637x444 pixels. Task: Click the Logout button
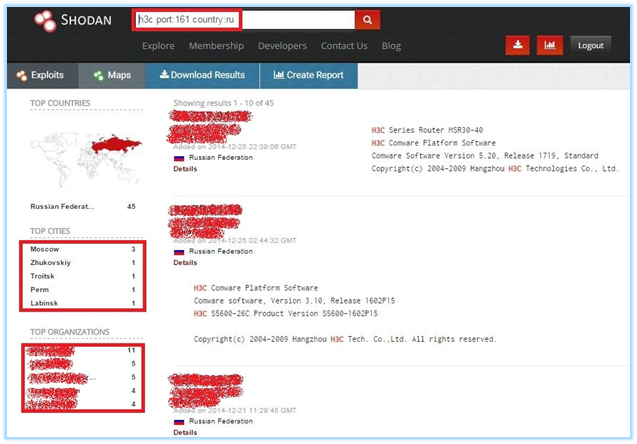590,45
